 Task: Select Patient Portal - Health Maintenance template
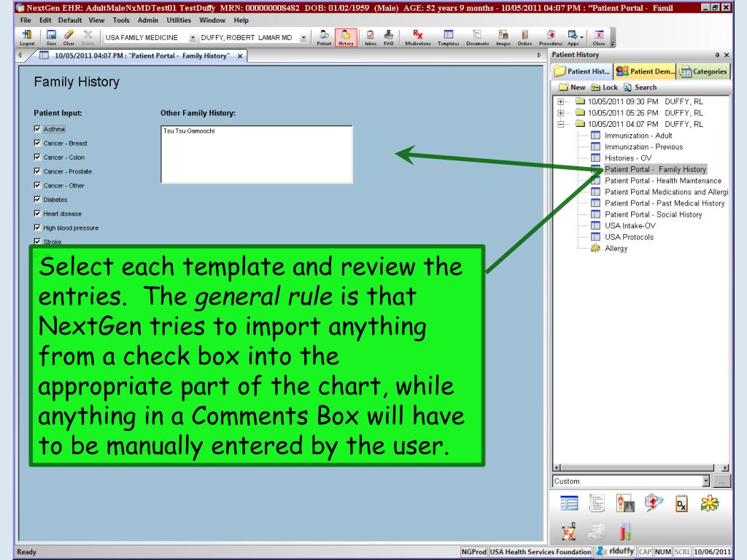[x=662, y=181]
